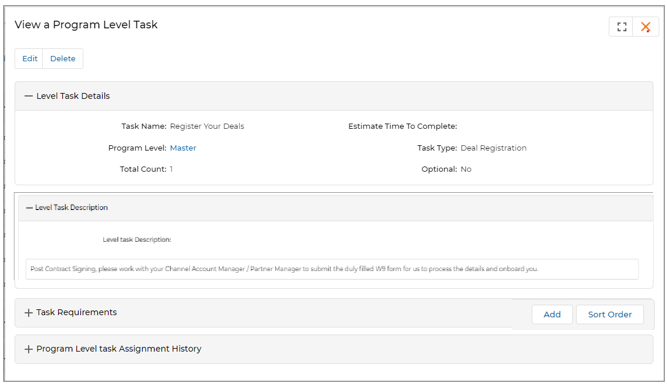This screenshot has height=385, width=667.
Task: Click the 'View a Program Level Task' title
Action: (x=86, y=25)
